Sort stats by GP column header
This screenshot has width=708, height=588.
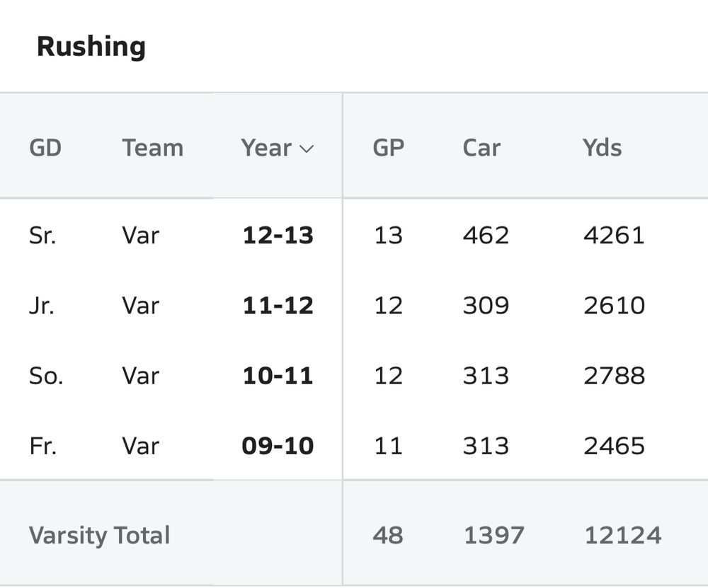(x=389, y=149)
